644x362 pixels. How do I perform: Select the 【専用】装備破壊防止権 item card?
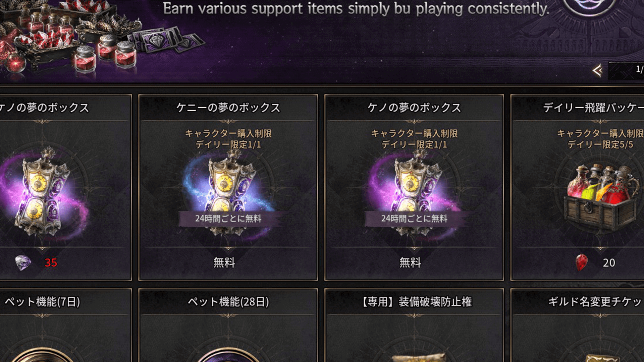coord(414,325)
